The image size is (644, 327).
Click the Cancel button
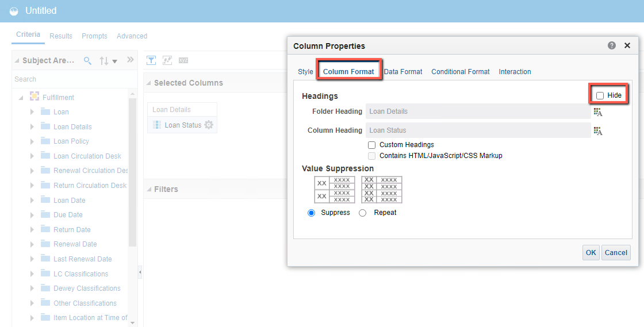(616, 253)
